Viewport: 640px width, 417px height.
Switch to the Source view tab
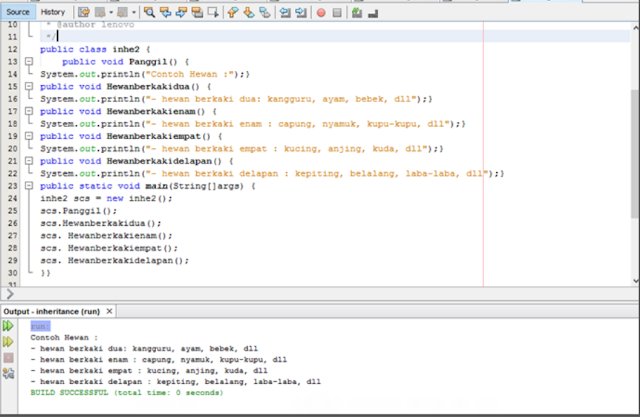pos(18,12)
